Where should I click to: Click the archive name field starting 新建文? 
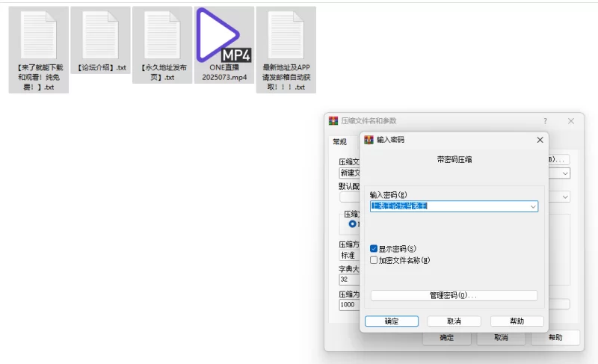(x=349, y=173)
